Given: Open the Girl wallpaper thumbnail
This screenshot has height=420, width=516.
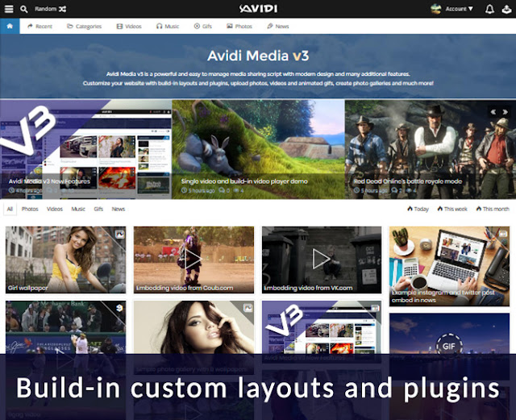Looking at the screenshot, I should click(x=65, y=259).
